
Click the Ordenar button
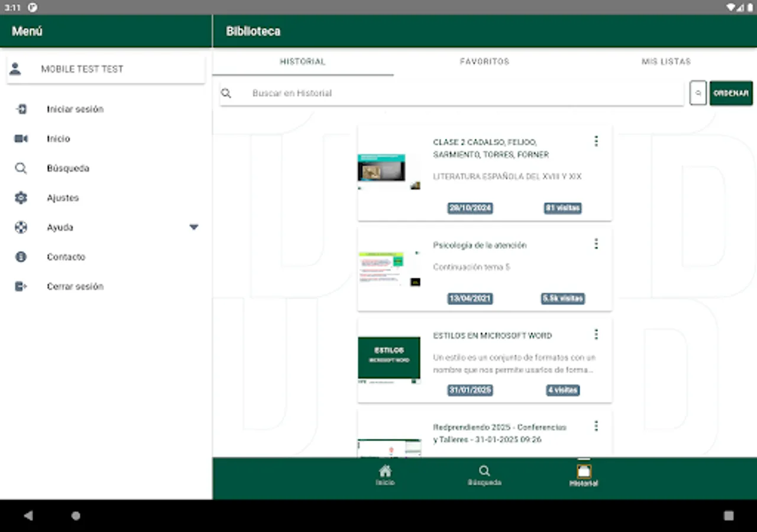click(x=731, y=93)
